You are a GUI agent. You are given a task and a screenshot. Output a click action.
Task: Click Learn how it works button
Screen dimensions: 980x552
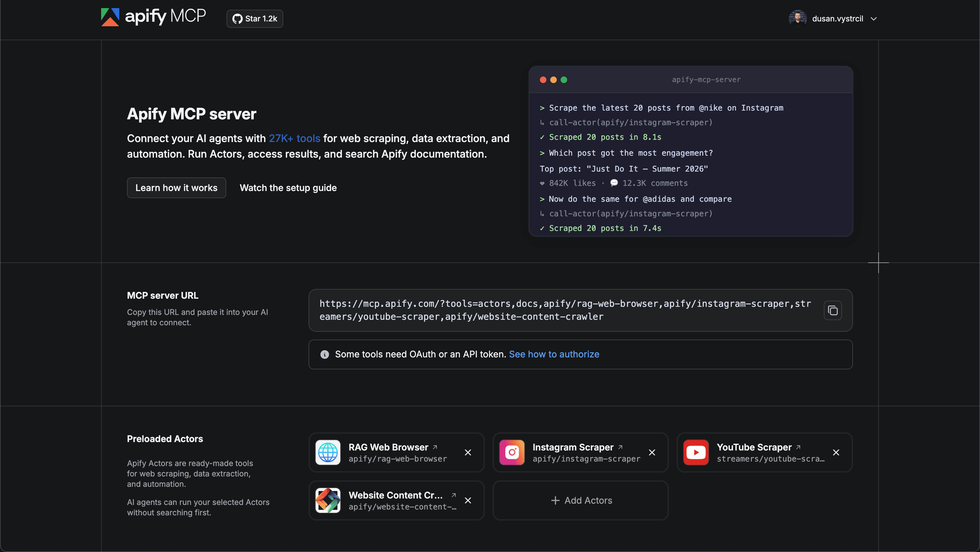pos(177,188)
